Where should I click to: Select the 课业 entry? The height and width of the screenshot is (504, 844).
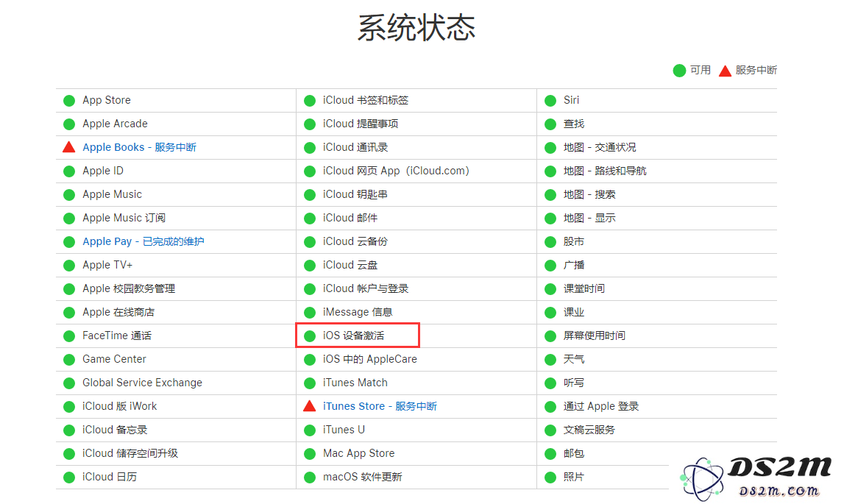click(x=574, y=312)
